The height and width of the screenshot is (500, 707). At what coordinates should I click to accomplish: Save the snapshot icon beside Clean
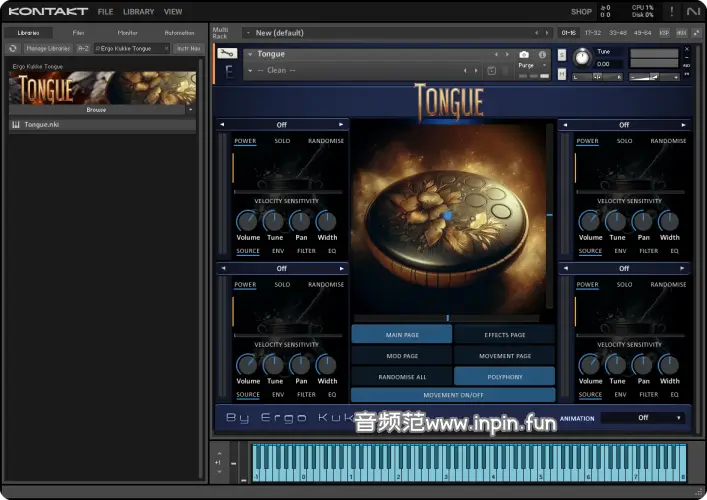tap(491, 71)
